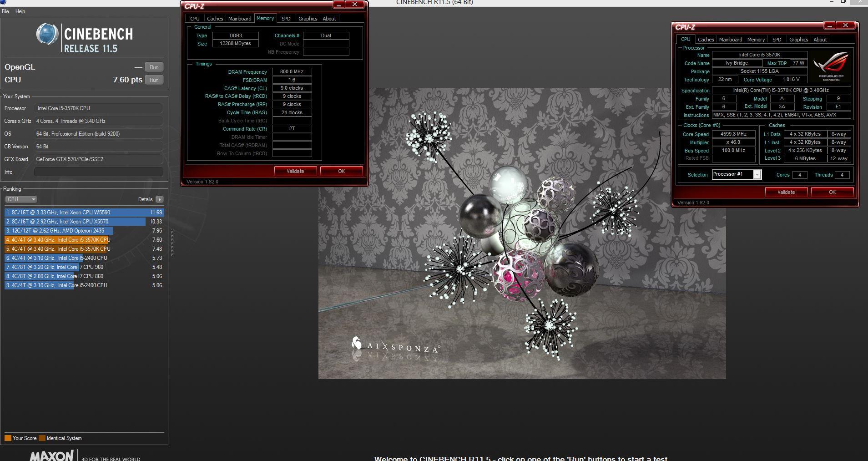Select ranking row AMD Opteron 2435
868x461 pixels.
point(84,231)
